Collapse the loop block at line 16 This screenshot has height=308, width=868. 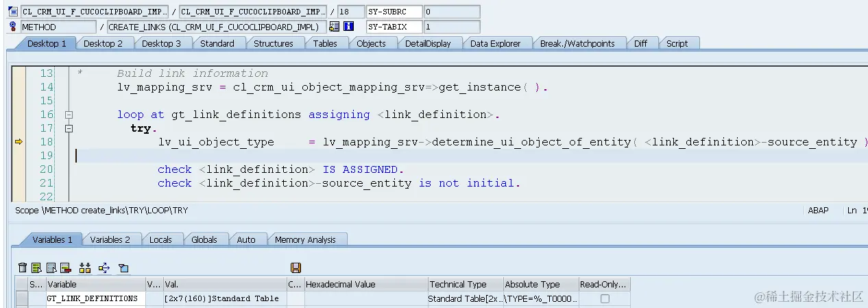[69, 115]
